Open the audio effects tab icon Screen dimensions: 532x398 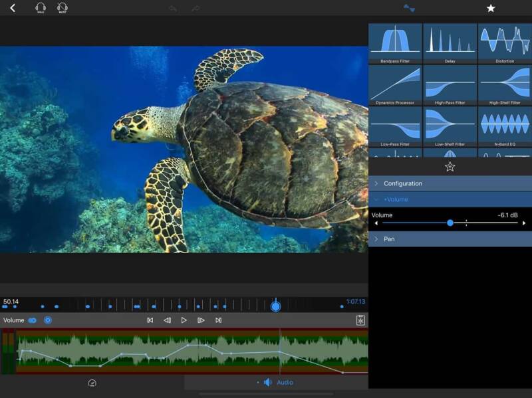(x=409, y=8)
